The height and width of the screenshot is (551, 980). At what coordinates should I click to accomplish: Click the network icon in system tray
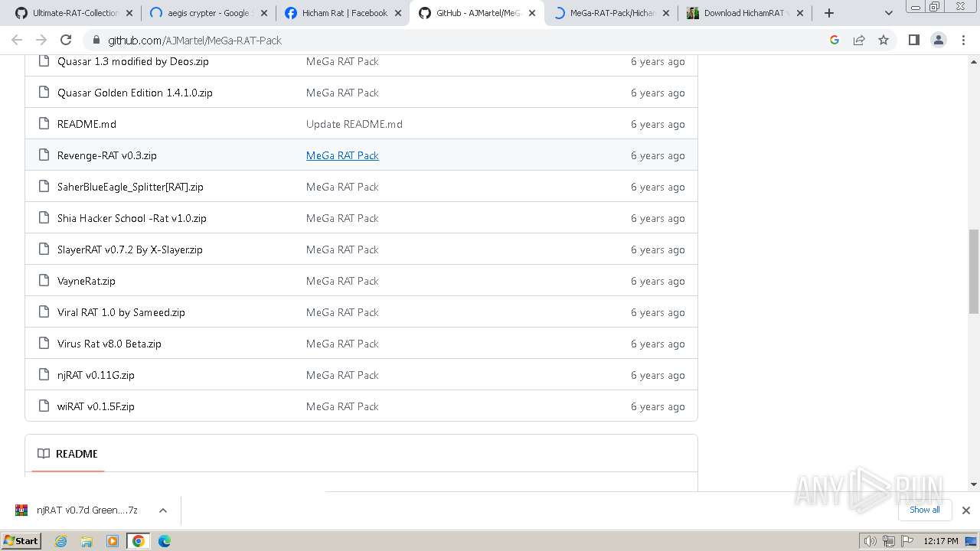[889, 541]
